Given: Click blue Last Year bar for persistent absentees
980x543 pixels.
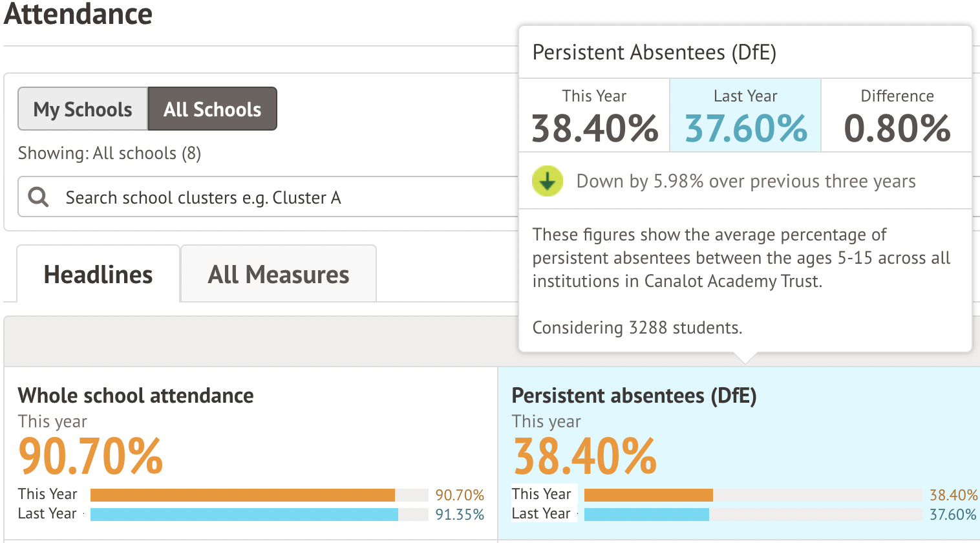Looking at the screenshot, I should (x=646, y=515).
